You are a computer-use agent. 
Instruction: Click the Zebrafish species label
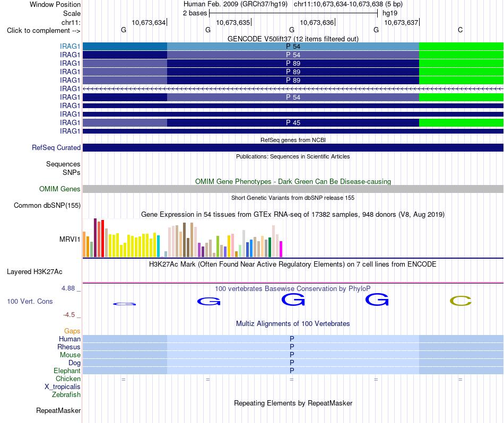(66, 394)
